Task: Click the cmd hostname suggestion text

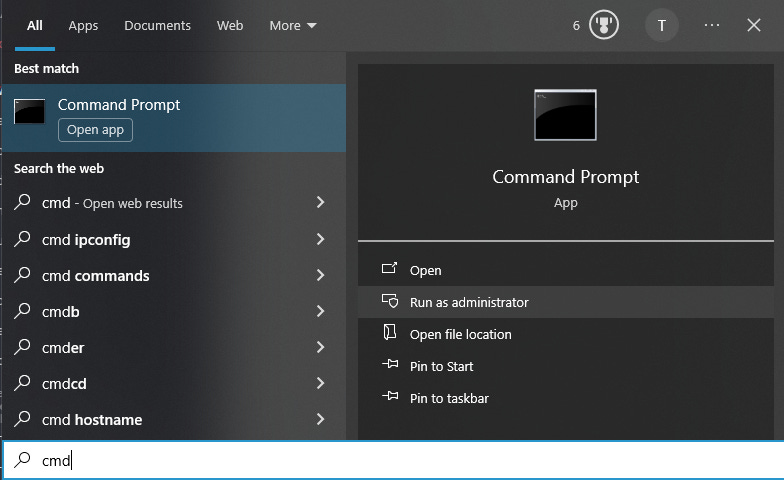Action: click(x=92, y=420)
